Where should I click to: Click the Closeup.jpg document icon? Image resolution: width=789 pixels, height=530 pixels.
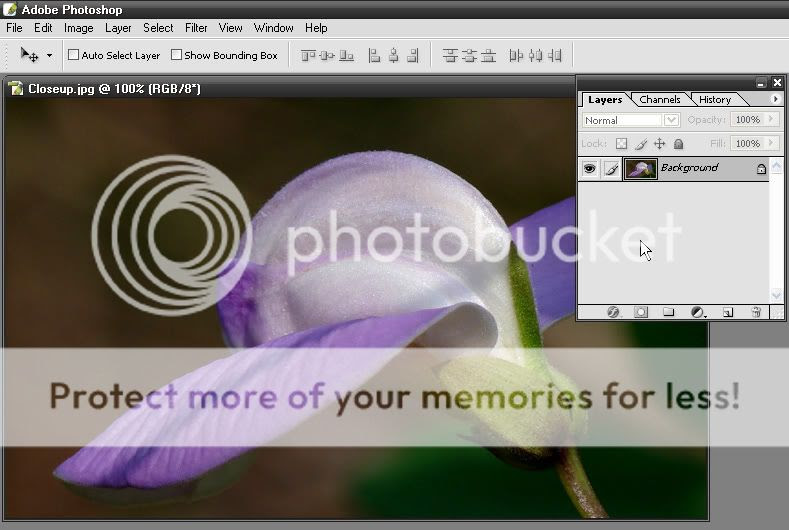[x=16, y=89]
